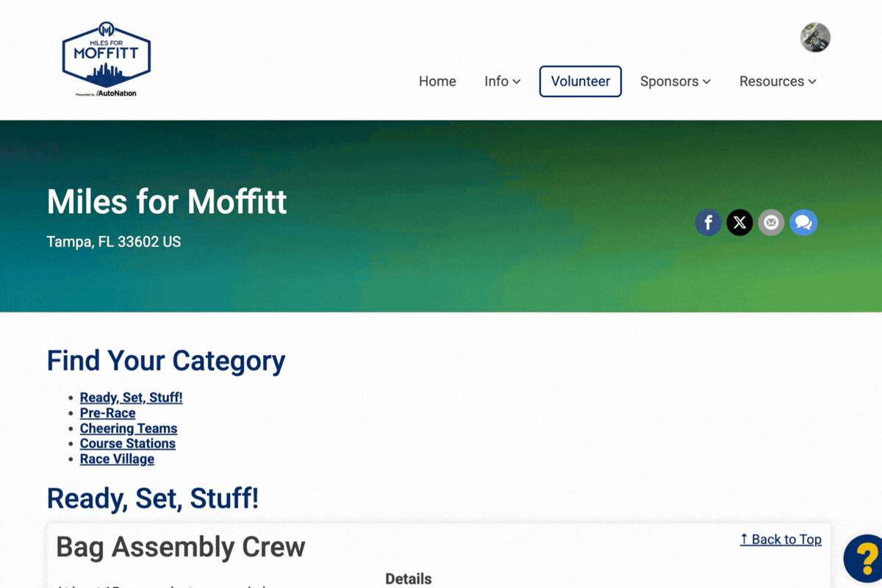Open the yellow question mark help icon
Viewport: 882px width, 588px height.
866,559
